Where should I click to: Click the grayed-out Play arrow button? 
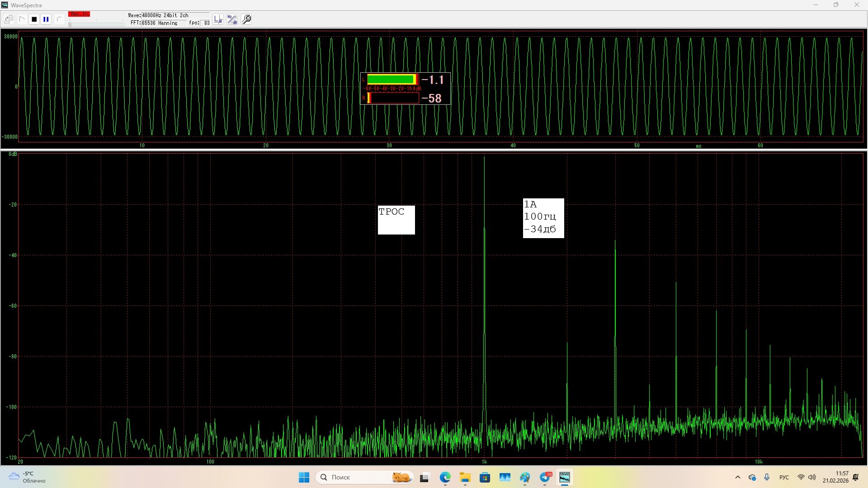point(22,19)
